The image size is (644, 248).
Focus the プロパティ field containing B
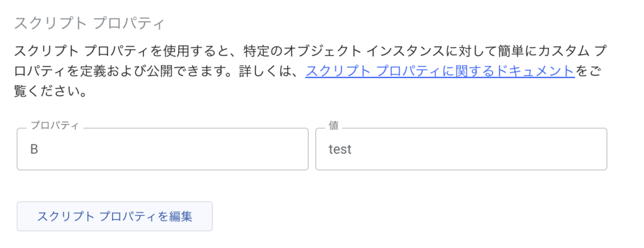pos(163,149)
